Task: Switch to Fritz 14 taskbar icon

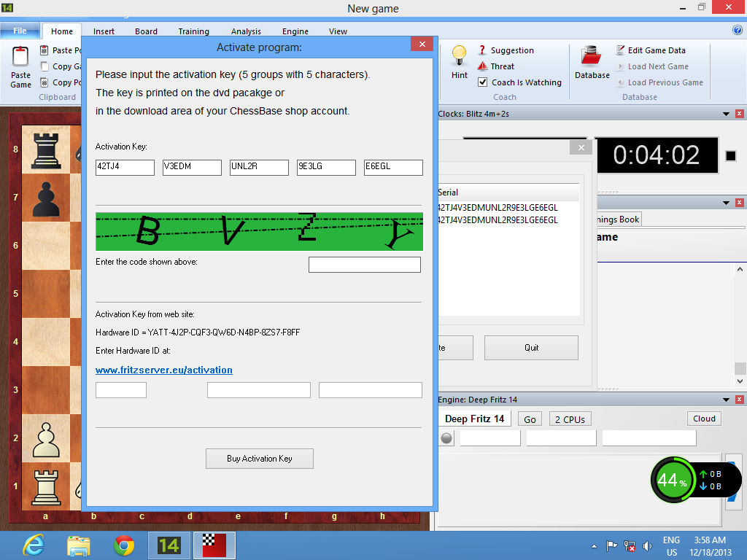Action: [x=169, y=545]
